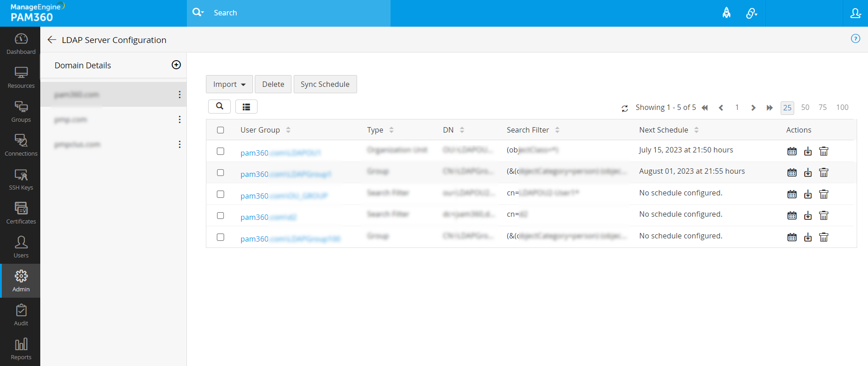
Task: Open the help question mark icon
Action: click(855, 38)
